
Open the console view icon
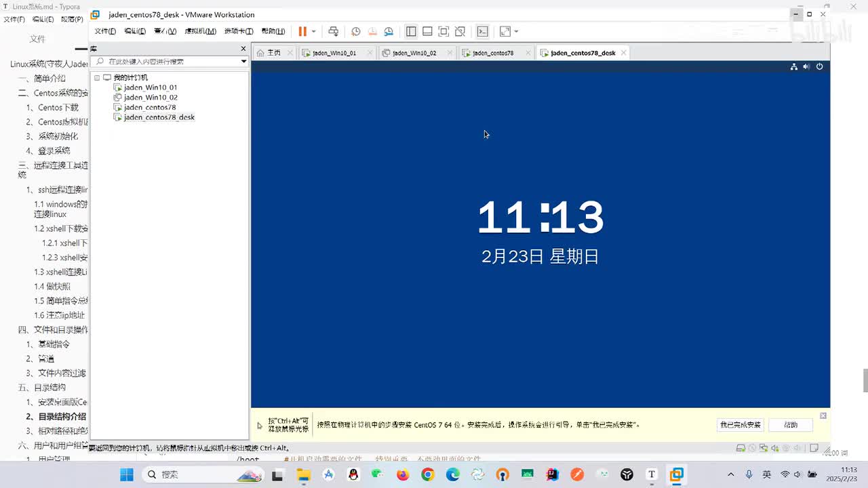[482, 31]
